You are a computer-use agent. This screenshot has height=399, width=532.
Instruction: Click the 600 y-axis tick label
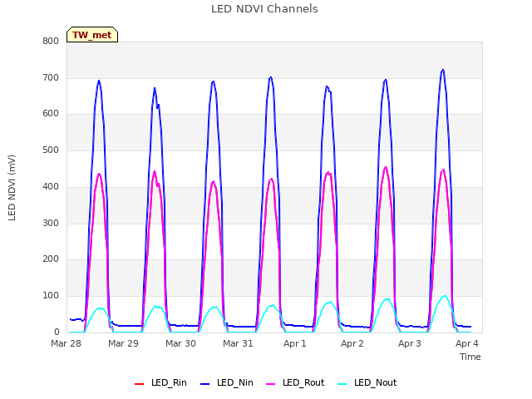(51, 114)
